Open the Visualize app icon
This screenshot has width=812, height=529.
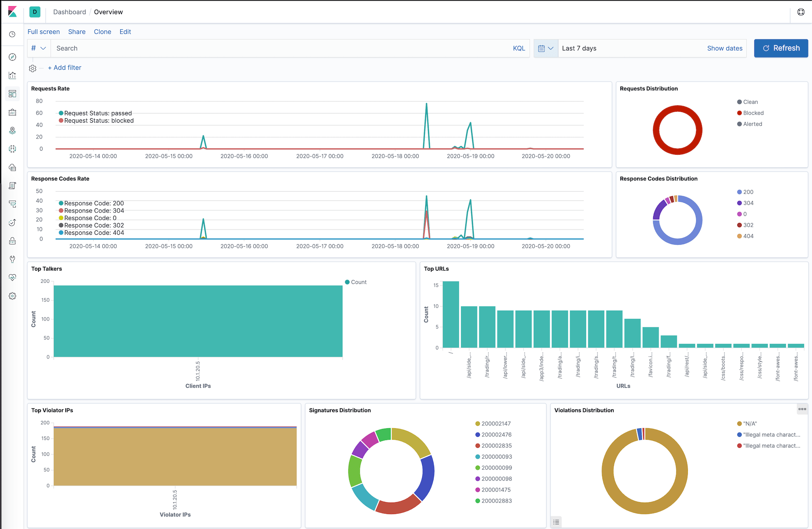[12, 75]
